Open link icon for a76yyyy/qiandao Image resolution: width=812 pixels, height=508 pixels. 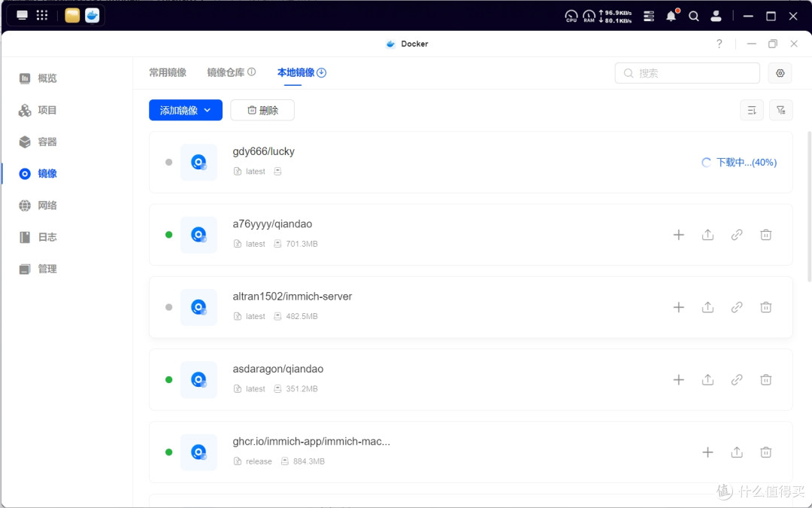[736, 235]
